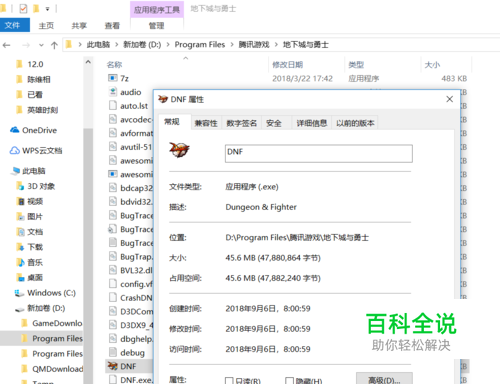
Task: Expand the chevron before 此电脑 in breadcrumb
Action: point(80,45)
